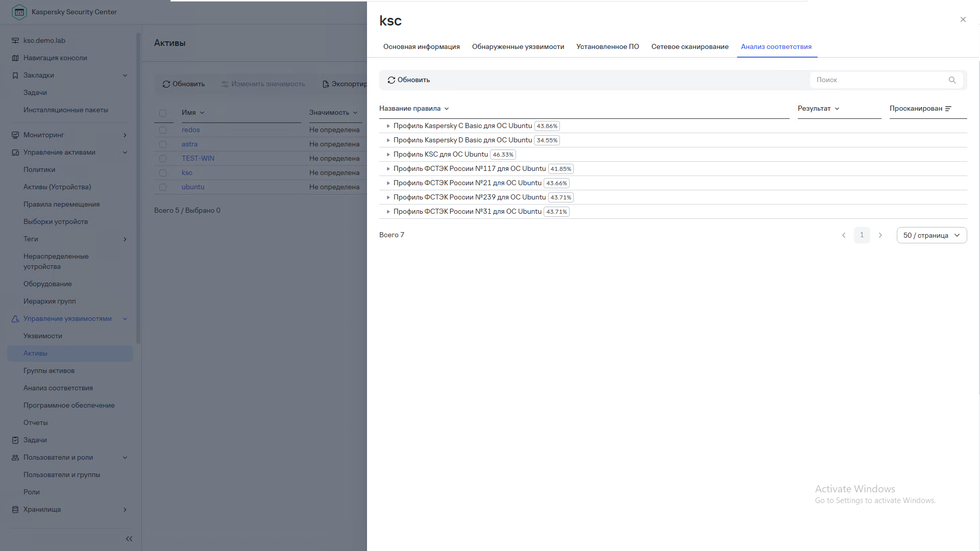980x551 pixels.
Task: Check the TEST-WIN row checkbox
Action: point(163,159)
